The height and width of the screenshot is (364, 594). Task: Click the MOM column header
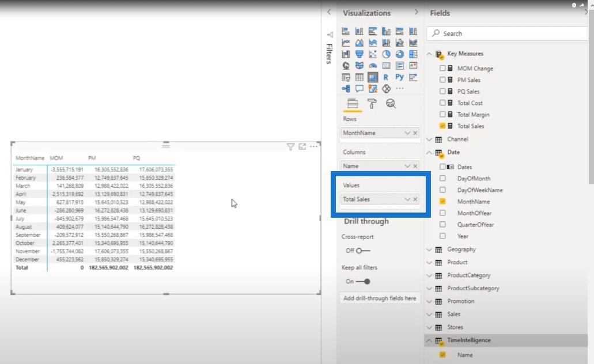[x=56, y=158]
